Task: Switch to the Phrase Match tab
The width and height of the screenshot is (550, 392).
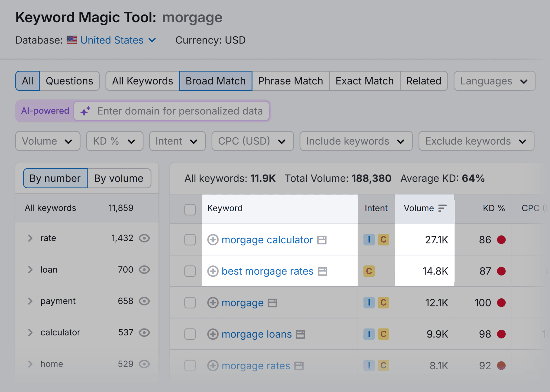Action: [x=290, y=81]
